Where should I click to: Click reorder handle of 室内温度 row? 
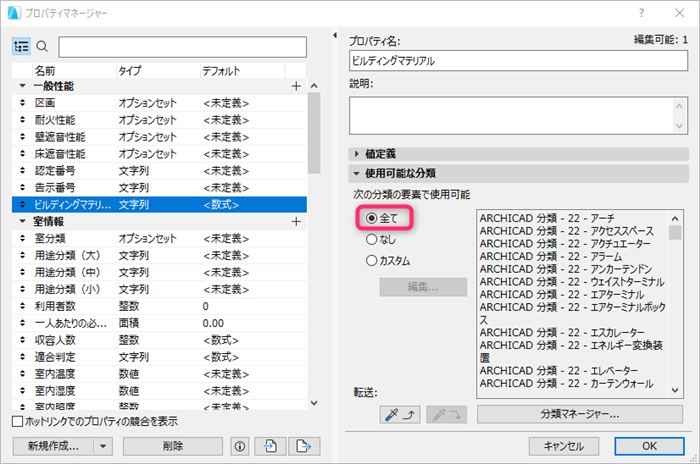click(x=22, y=374)
